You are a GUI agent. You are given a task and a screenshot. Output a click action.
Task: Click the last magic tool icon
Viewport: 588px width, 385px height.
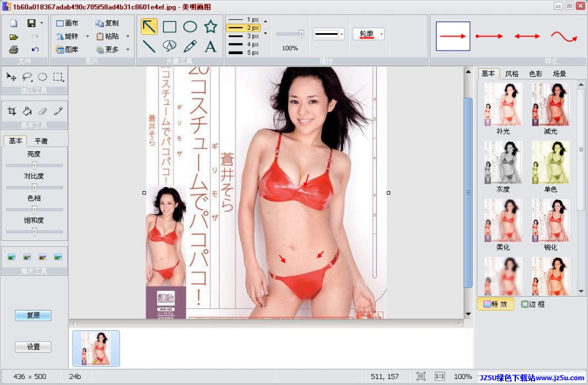coord(58,257)
